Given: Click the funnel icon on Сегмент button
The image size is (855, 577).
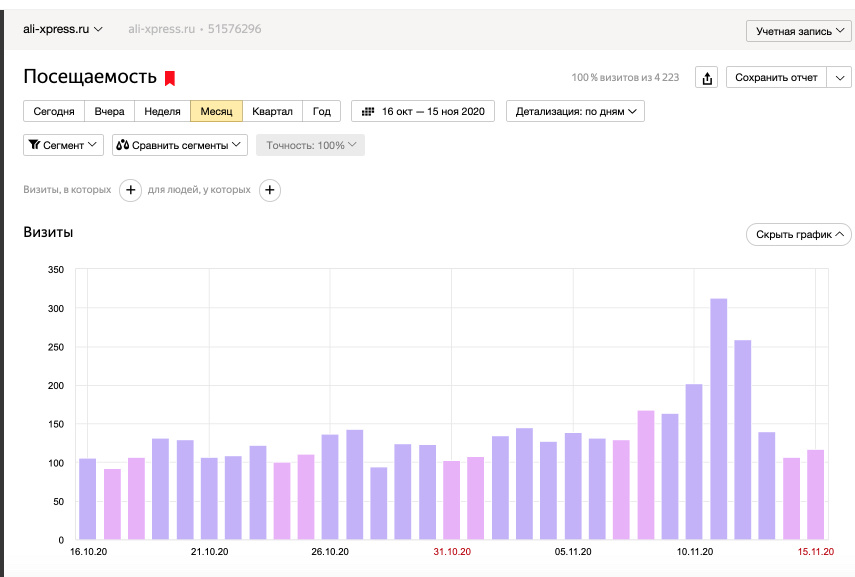Looking at the screenshot, I should coord(34,145).
